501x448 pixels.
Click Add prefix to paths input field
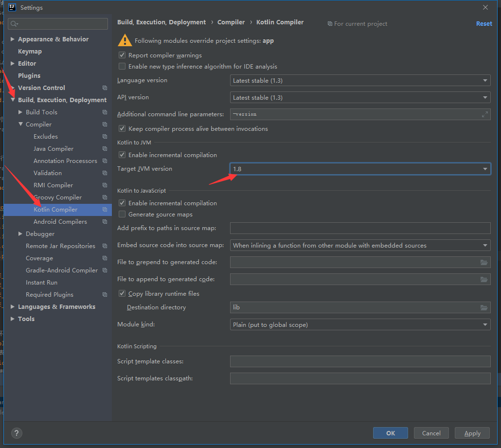pos(360,228)
